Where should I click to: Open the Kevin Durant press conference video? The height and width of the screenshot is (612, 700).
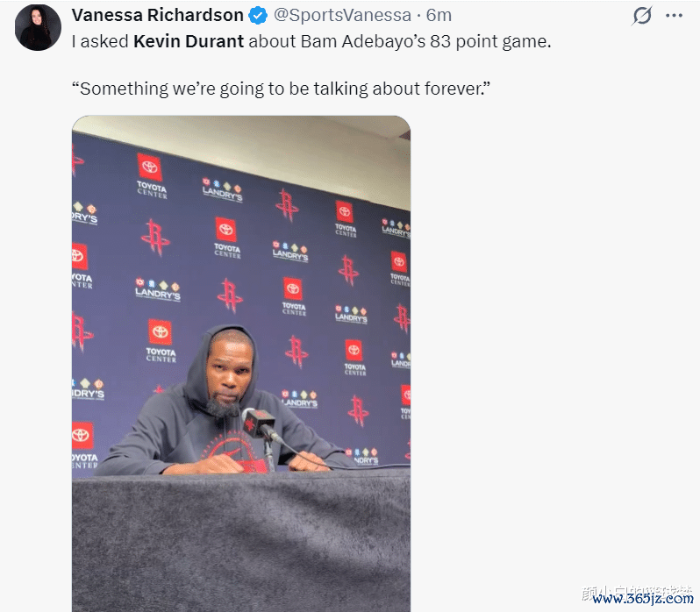(x=241, y=364)
